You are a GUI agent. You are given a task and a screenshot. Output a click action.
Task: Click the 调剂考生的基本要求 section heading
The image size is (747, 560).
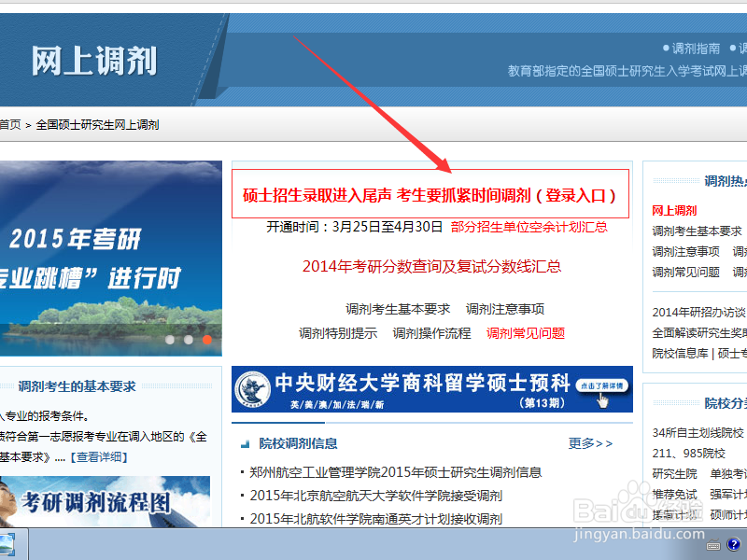click(x=78, y=386)
